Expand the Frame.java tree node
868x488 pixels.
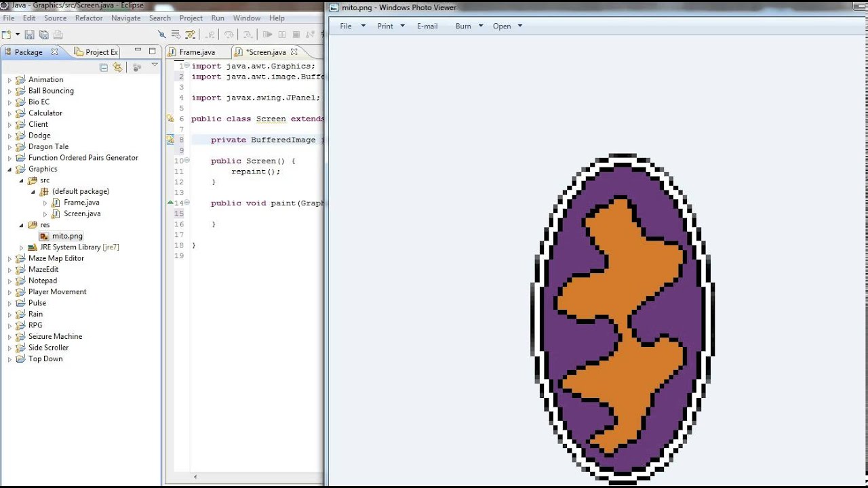coord(45,203)
